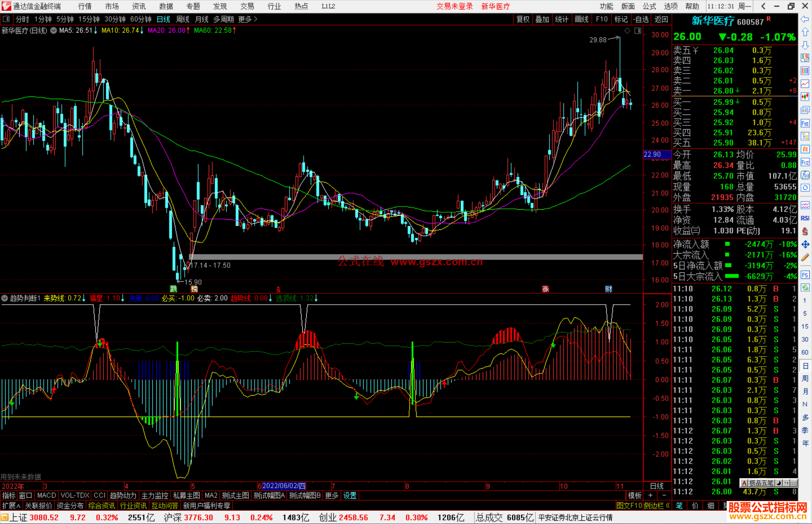Select the 笔 tick tab
This screenshot has width=812, height=524.
(x=679, y=506)
